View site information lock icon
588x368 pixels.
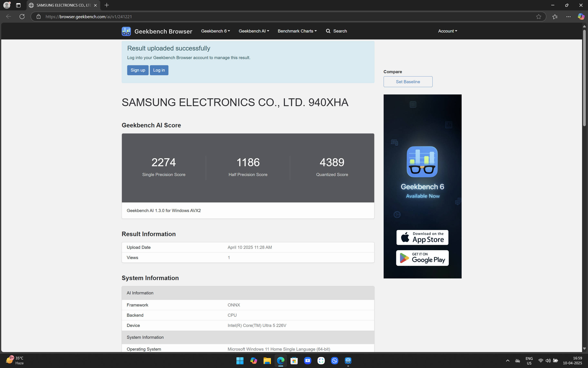pyautogui.click(x=38, y=17)
